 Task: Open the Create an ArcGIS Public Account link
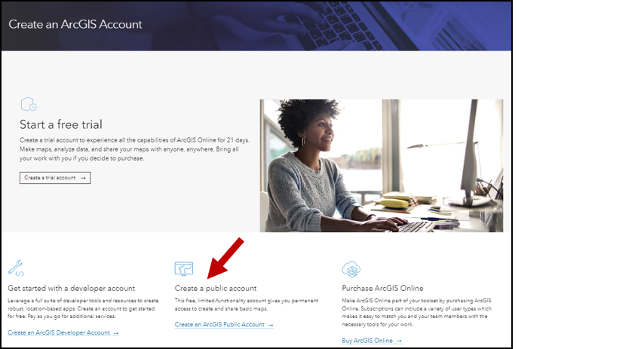point(224,324)
